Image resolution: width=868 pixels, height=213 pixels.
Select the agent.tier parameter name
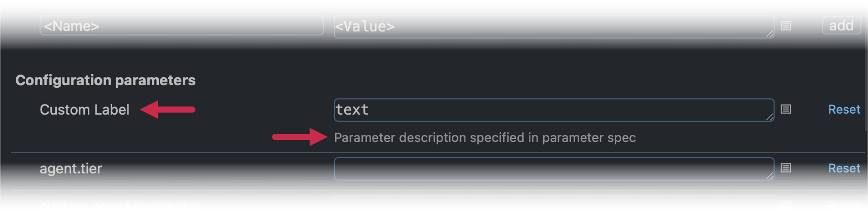click(x=71, y=169)
